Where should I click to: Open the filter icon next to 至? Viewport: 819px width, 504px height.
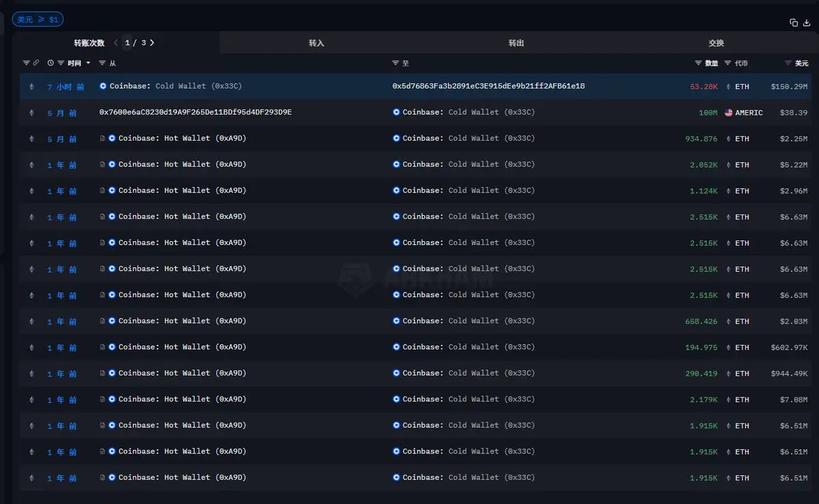pyautogui.click(x=395, y=63)
